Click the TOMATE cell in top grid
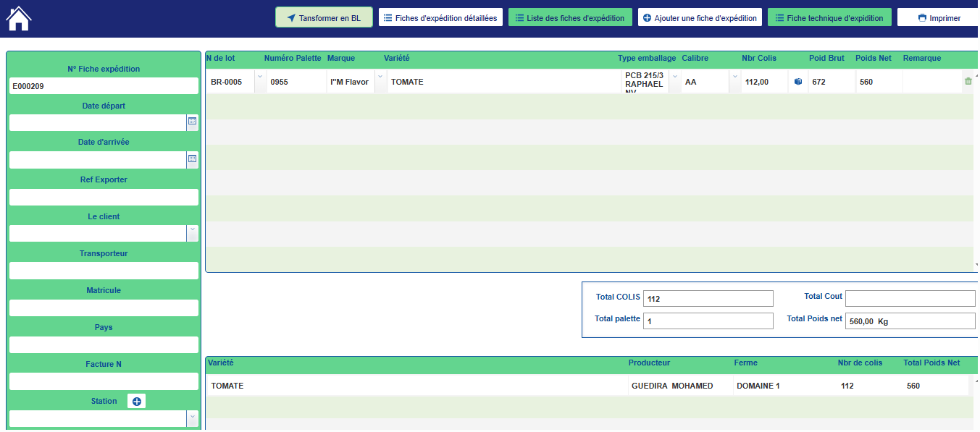This screenshot has width=980, height=432. click(503, 82)
